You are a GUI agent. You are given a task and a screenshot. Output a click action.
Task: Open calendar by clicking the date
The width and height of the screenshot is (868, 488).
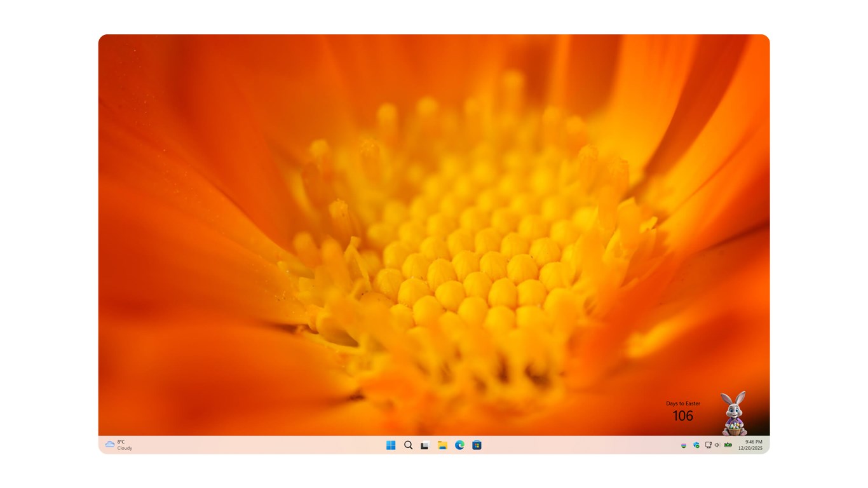tap(751, 448)
